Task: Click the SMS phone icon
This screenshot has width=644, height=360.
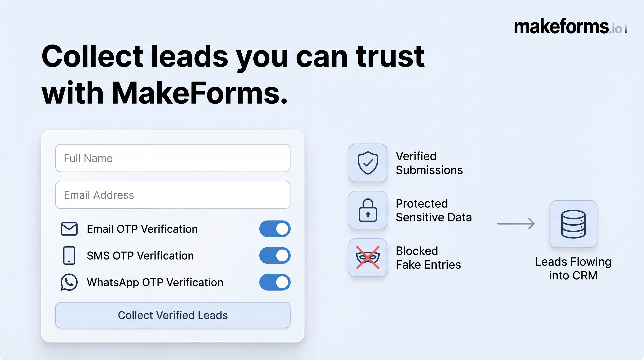Action: (x=69, y=256)
